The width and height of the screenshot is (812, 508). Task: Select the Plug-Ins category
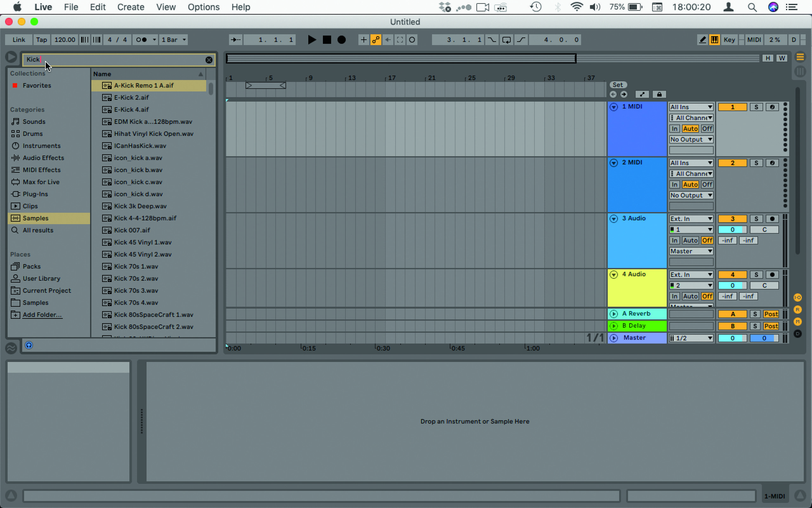click(x=35, y=194)
